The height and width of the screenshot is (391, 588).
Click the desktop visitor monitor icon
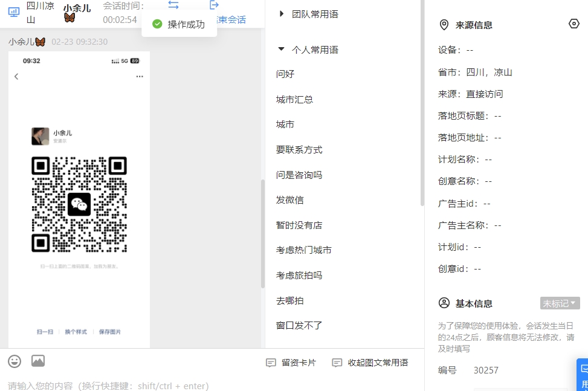tap(14, 12)
